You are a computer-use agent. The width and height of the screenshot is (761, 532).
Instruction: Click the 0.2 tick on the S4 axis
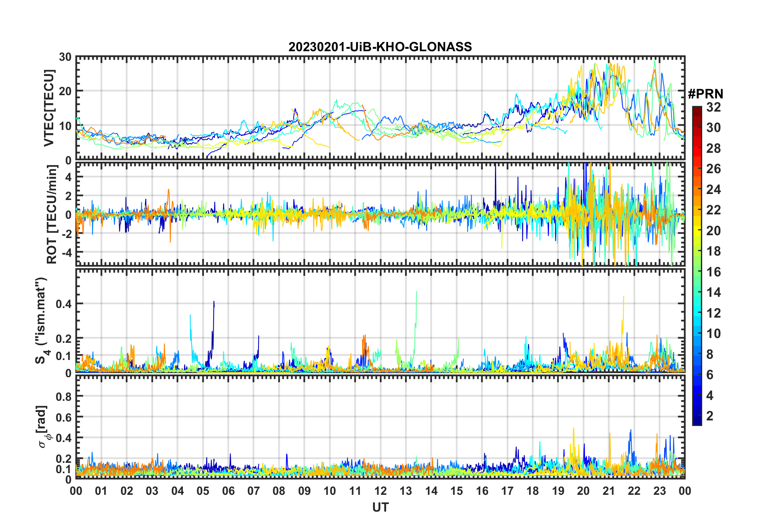(64, 338)
